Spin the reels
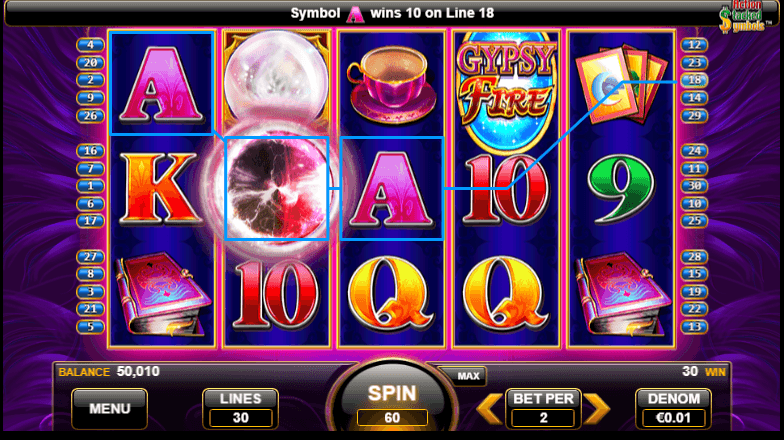This screenshot has width=784, height=440. tap(392, 402)
